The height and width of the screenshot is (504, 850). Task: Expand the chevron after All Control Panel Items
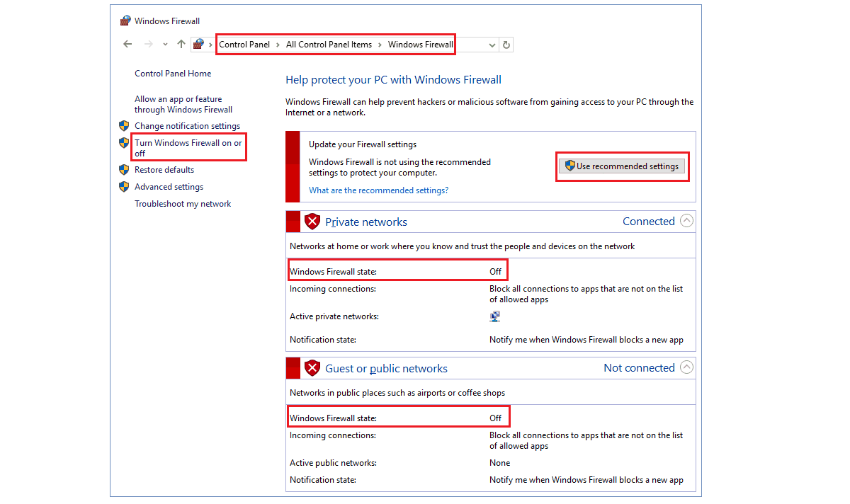[x=380, y=45]
